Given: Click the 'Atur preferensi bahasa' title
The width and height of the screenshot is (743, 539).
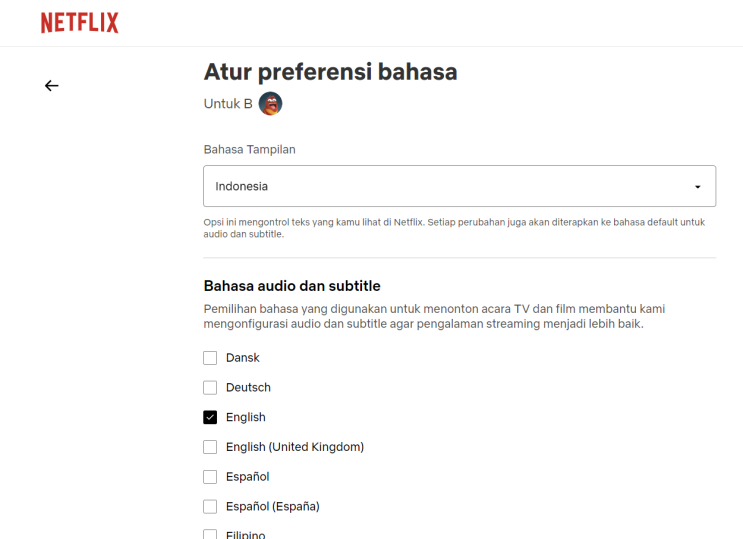Looking at the screenshot, I should pyautogui.click(x=330, y=72).
